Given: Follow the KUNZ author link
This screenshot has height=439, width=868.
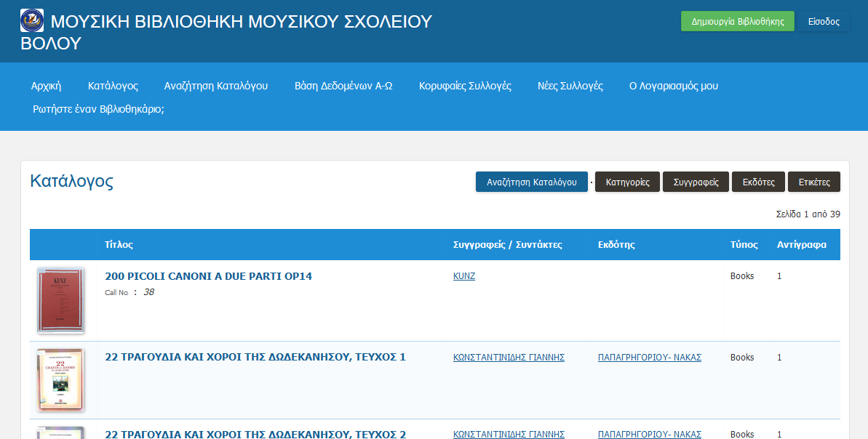Looking at the screenshot, I should click(x=463, y=276).
